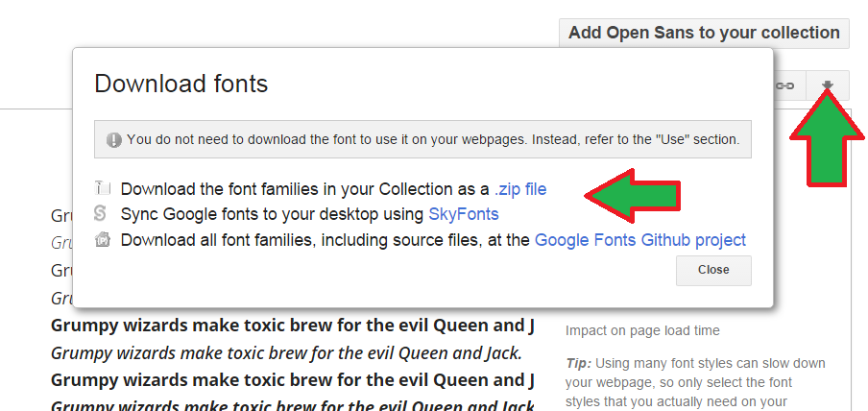Open the Google Fonts Github project link
868x411 pixels.
(x=639, y=240)
